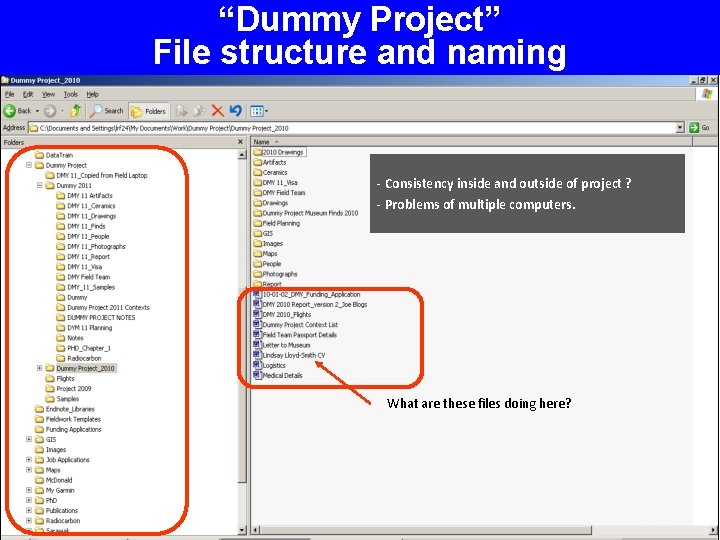Image resolution: width=720 pixels, height=540 pixels.
Task: Open the Back button history dropdown arrow
Action: pos(37,111)
